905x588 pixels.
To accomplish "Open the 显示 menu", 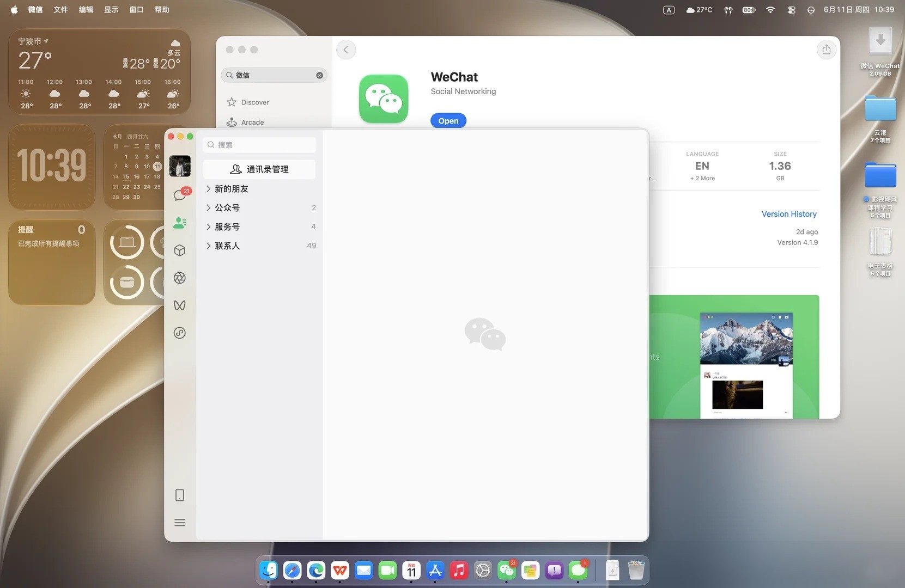I will click(111, 10).
